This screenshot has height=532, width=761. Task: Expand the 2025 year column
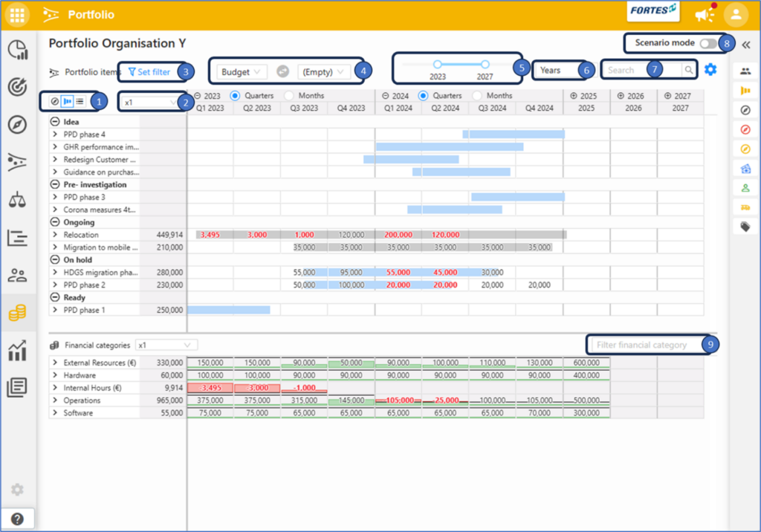[574, 96]
